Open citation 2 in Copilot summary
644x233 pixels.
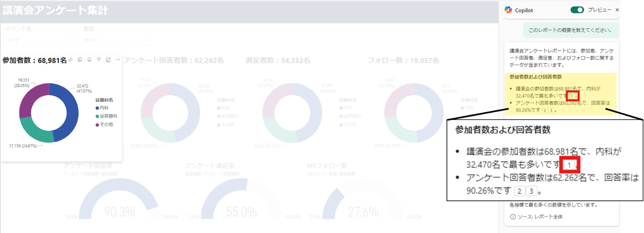(545, 110)
